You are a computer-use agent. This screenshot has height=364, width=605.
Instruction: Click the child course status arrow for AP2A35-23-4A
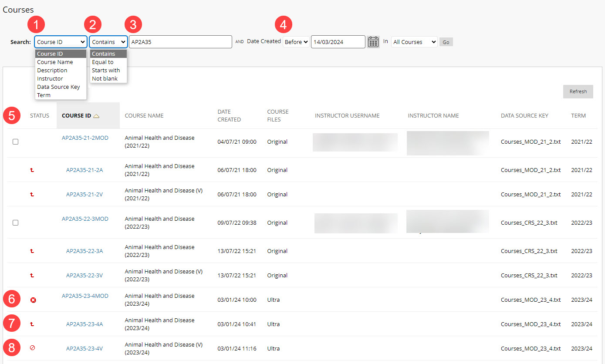click(31, 324)
